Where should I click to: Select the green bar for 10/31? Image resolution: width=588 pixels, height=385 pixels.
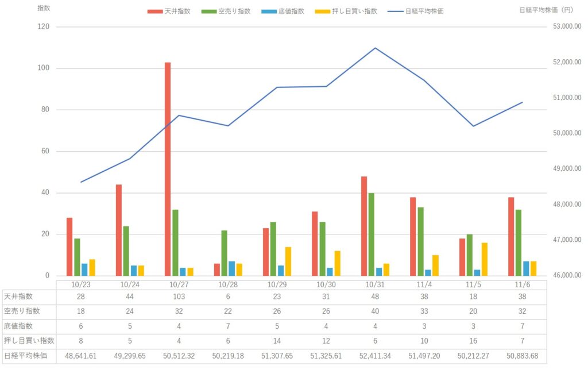coord(372,234)
